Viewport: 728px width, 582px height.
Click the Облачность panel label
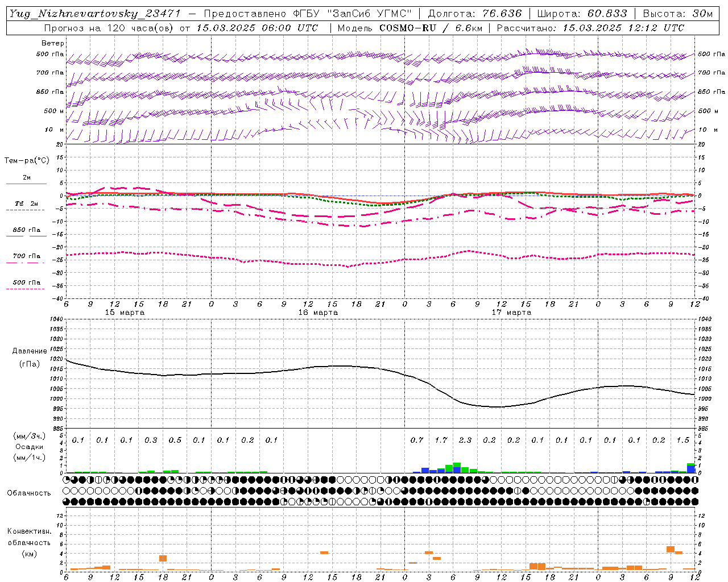tap(29, 493)
